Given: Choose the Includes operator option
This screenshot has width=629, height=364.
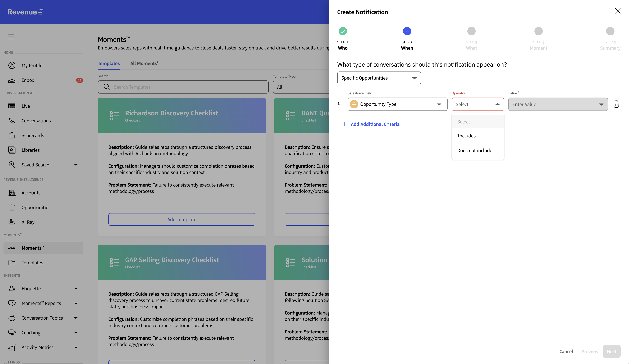Looking at the screenshot, I should pos(478,136).
